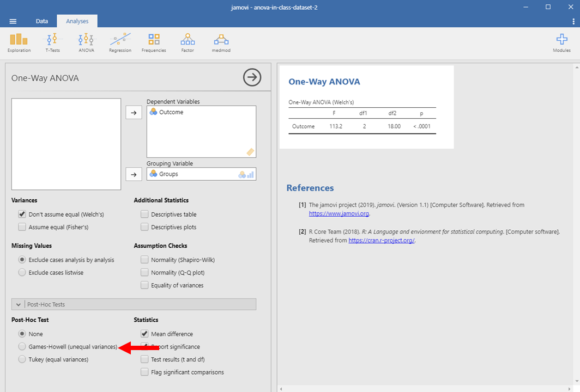This screenshot has width=580, height=392.
Task: Collapse the Post-Hoc Tests section
Action: [x=19, y=304]
